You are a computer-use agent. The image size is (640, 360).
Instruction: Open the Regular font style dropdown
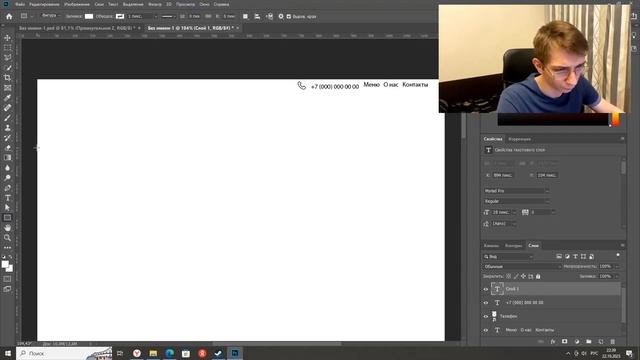coord(516,201)
